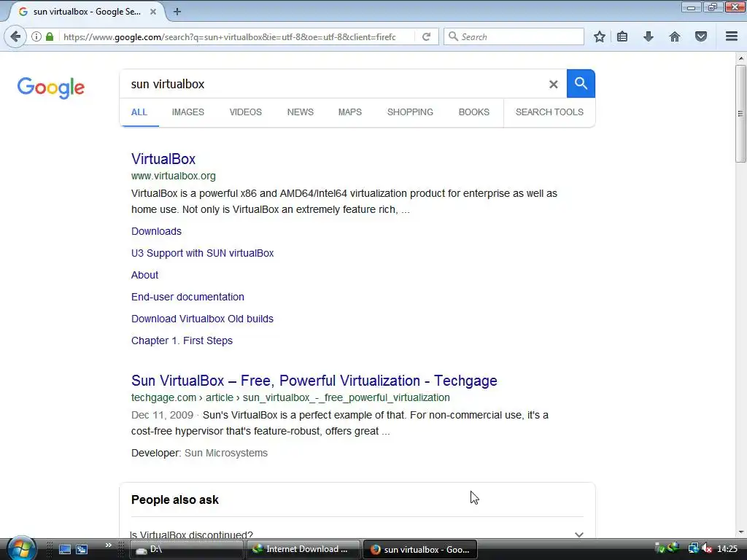Switch to the VIDEOS tab
Viewport: 747px width, 560px height.
coord(245,112)
